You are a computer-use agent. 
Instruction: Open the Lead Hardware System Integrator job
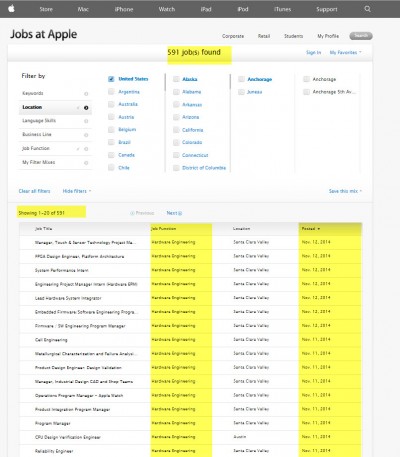point(68,298)
